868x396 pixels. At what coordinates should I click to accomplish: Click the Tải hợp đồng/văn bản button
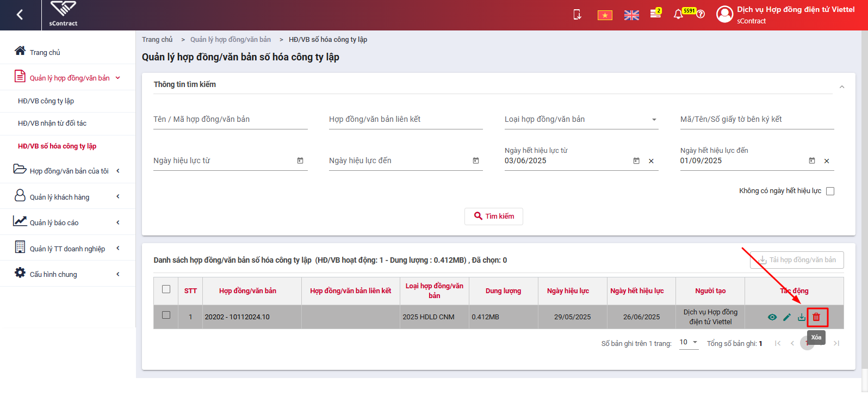pyautogui.click(x=797, y=260)
